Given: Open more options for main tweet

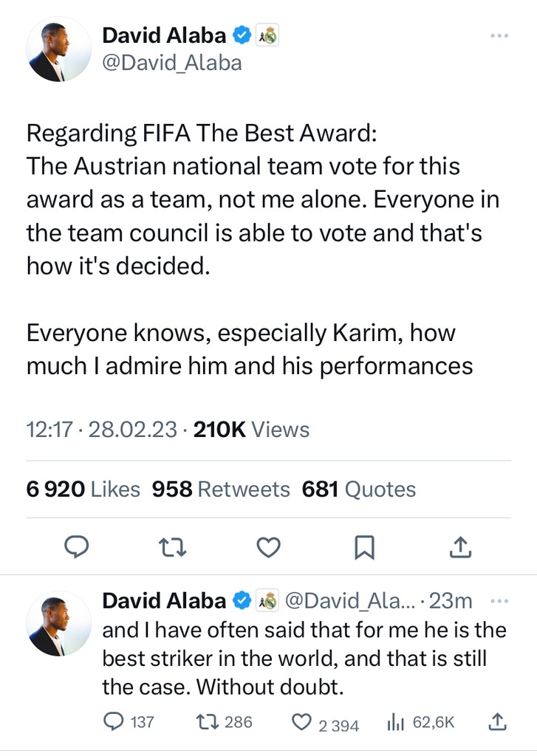Looking at the screenshot, I should (500, 35).
